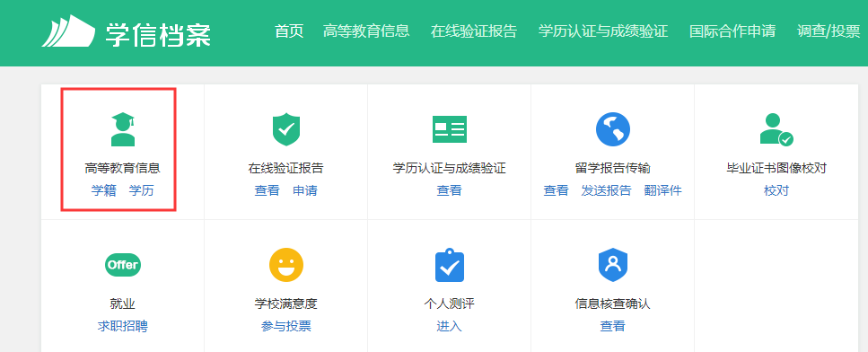
Task: Click 查看 under 在线验证报告 card
Action: (267, 191)
